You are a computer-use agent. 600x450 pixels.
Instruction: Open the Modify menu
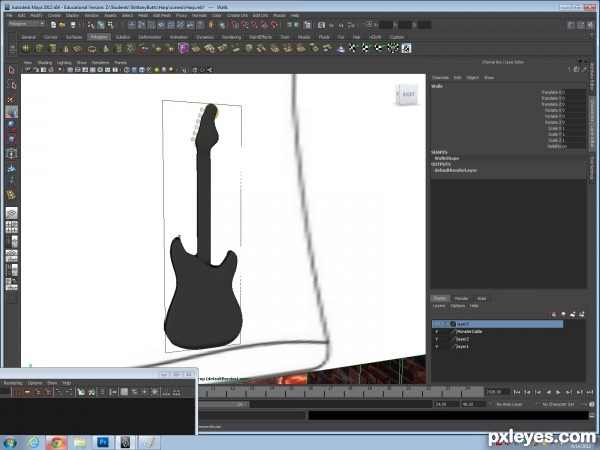(x=36, y=15)
